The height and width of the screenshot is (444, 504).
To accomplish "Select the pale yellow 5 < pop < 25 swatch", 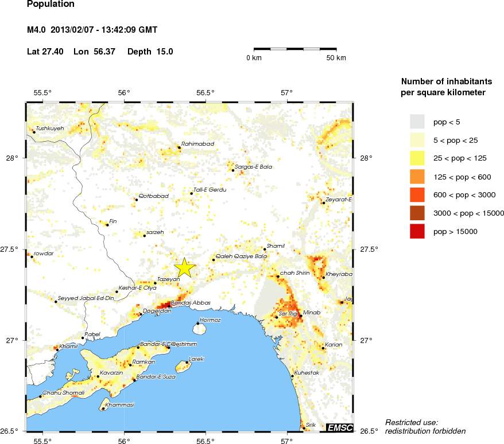I will (417, 139).
